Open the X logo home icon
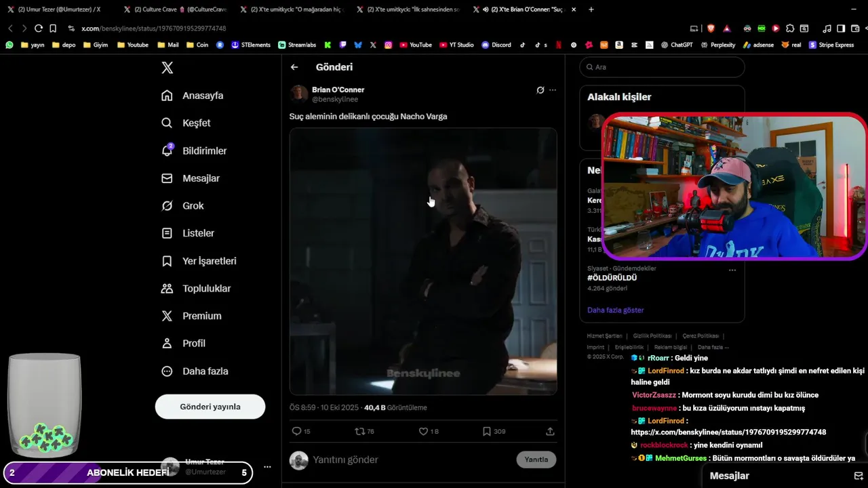 (167, 68)
